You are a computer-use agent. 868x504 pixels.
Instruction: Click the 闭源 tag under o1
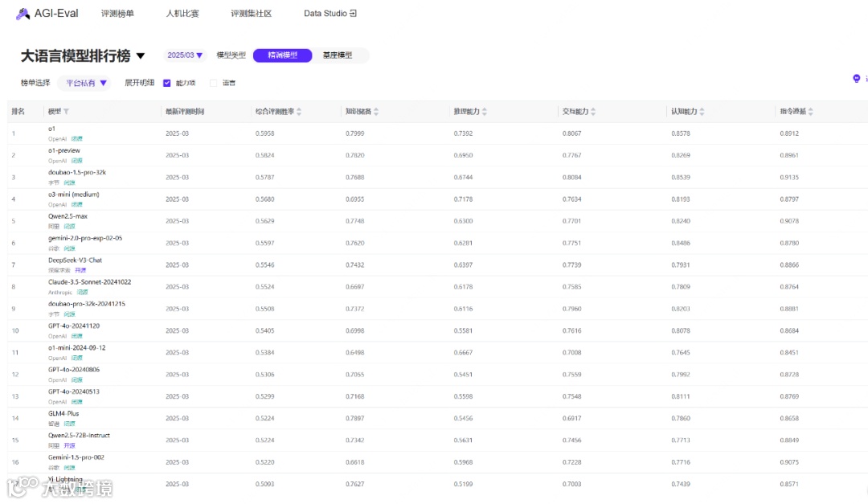pos(77,139)
